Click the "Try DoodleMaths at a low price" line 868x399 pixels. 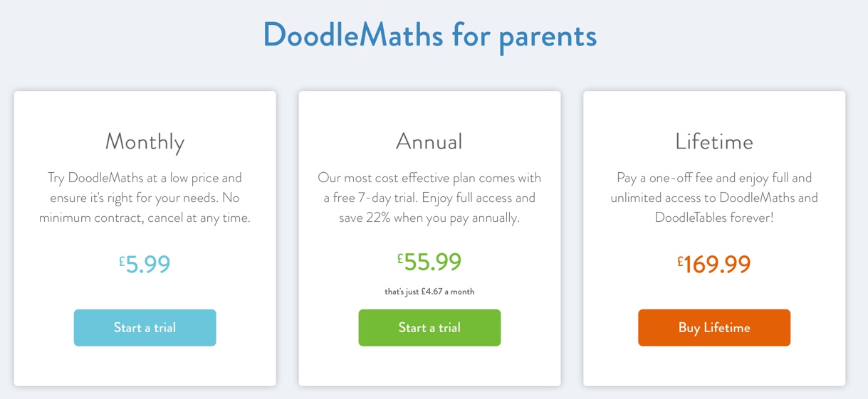tap(132, 178)
